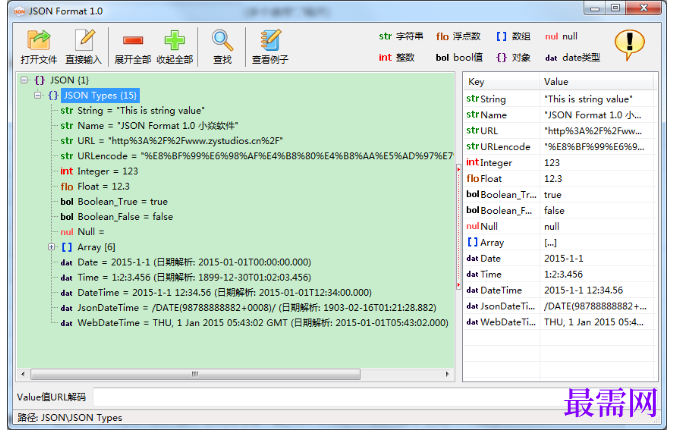Click the [ ] 数组 legend entry
This screenshot has height=434, width=676.
[x=513, y=37]
